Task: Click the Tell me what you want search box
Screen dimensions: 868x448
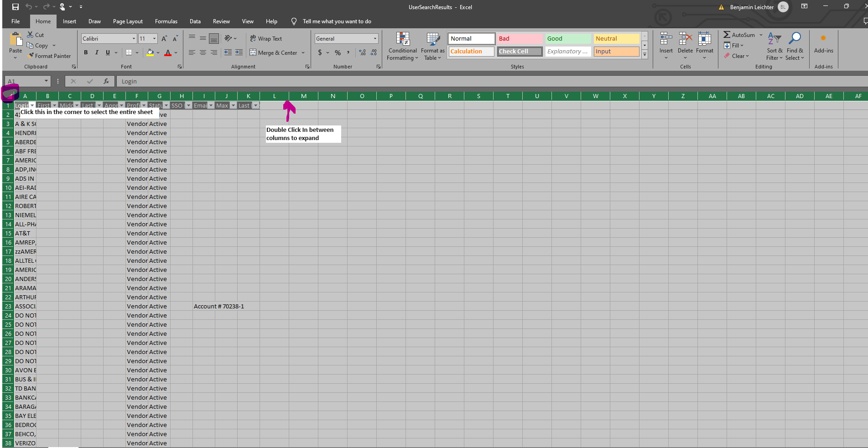Action: click(x=337, y=21)
